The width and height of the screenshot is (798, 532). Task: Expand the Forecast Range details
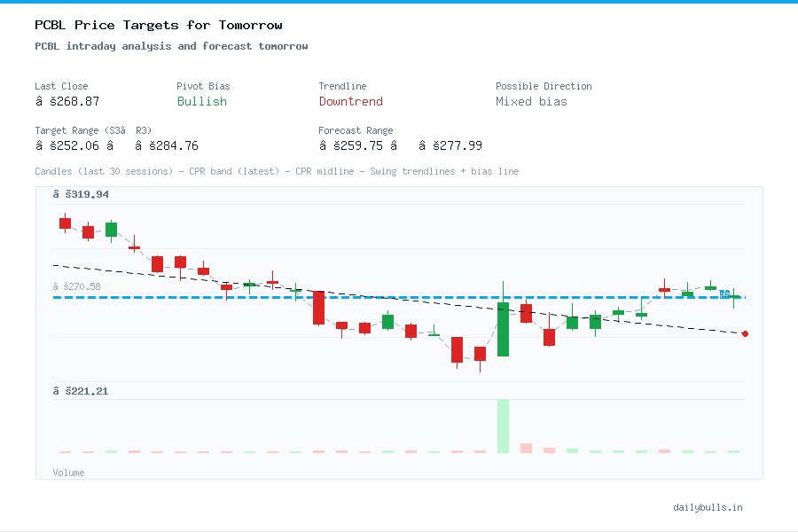tap(355, 130)
